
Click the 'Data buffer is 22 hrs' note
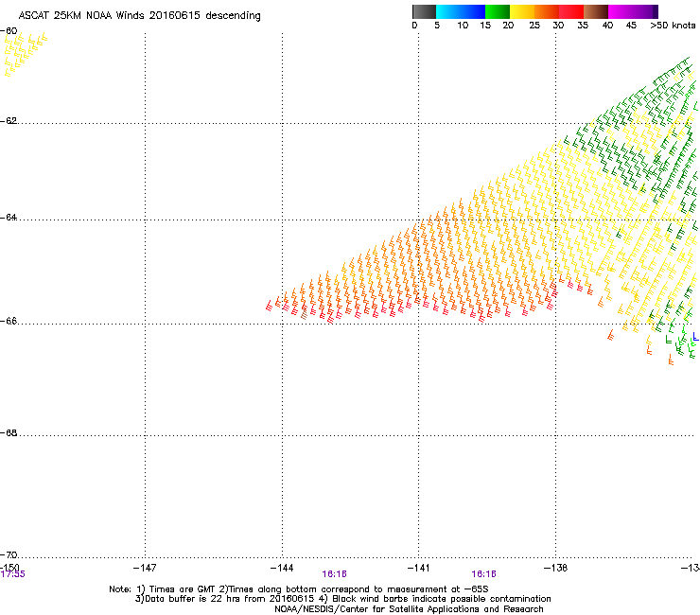click(x=342, y=599)
